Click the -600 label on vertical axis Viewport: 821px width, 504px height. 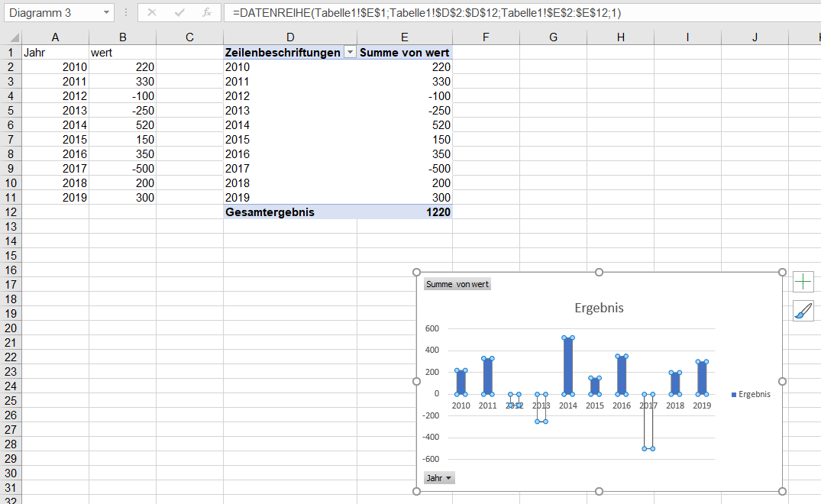[x=430, y=459]
